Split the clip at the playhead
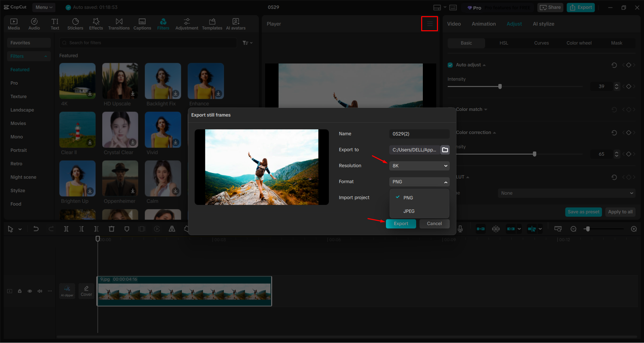Screen dimensions: 644x343 66,229
